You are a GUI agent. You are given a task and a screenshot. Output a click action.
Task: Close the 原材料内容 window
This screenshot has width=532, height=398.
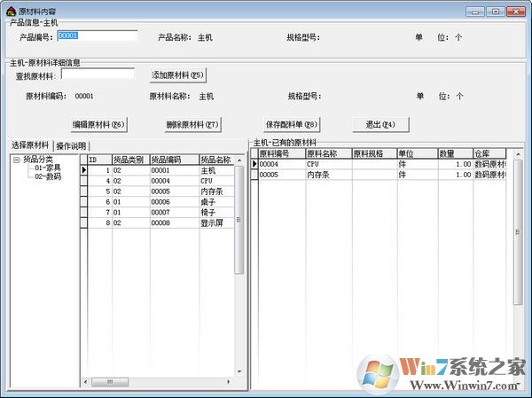[516, 12]
